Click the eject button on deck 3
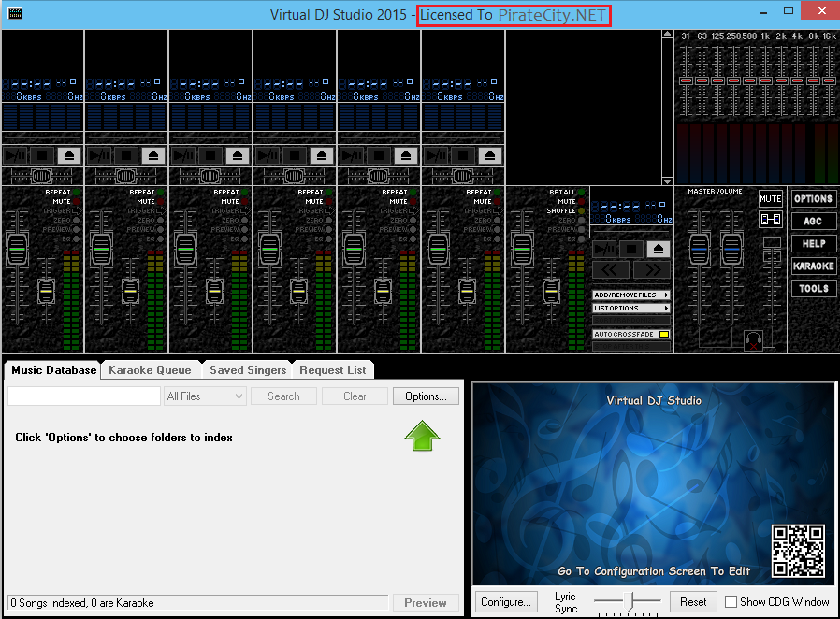This screenshot has width=840, height=619. (238, 156)
